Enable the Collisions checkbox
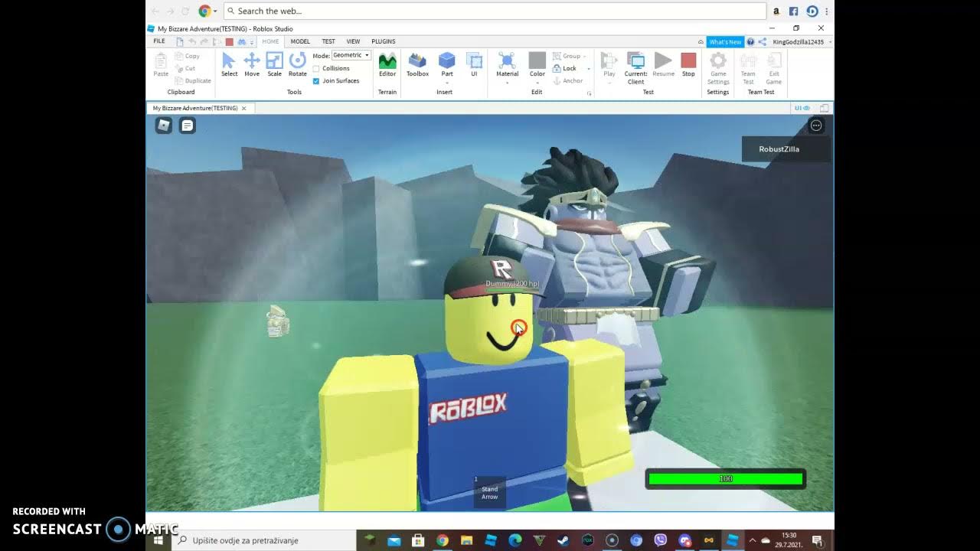This screenshot has width=980, height=551. pyautogui.click(x=316, y=68)
